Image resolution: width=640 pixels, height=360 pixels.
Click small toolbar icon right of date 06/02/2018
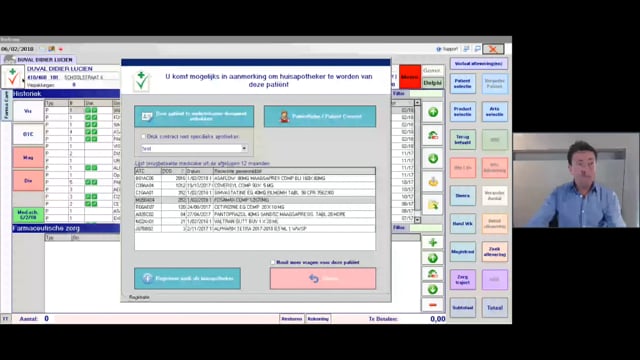51,49
